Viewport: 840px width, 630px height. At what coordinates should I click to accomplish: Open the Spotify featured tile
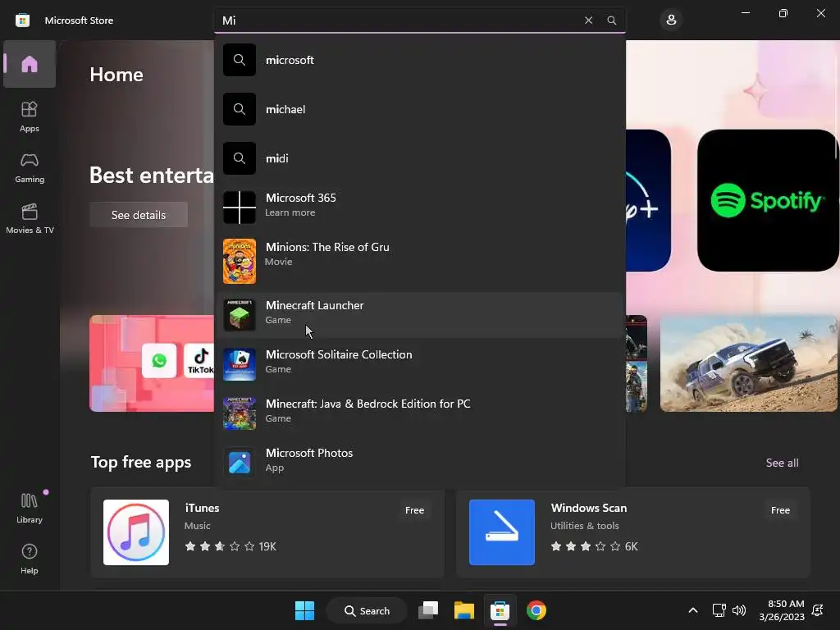(x=767, y=200)
